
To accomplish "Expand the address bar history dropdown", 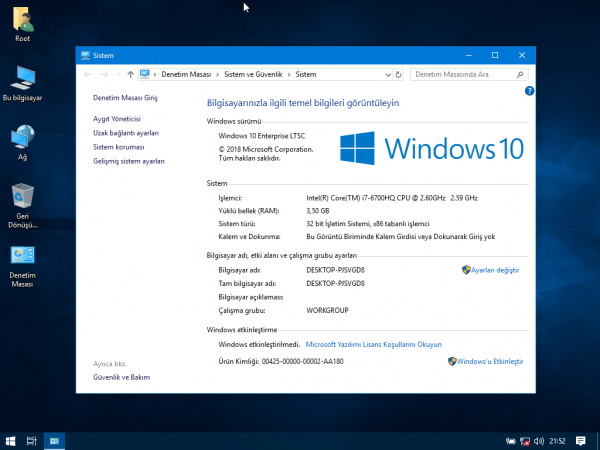I will point(386,74).
